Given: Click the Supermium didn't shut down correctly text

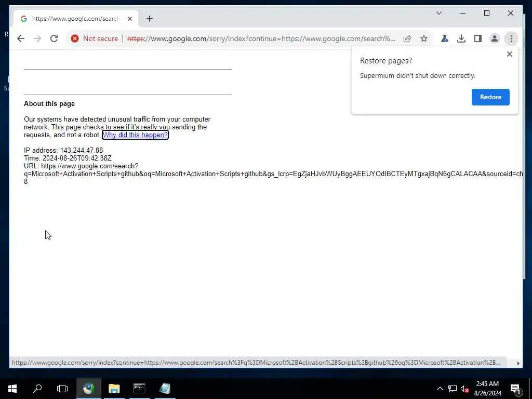Looking at the screenshot, I should (418, 76).
